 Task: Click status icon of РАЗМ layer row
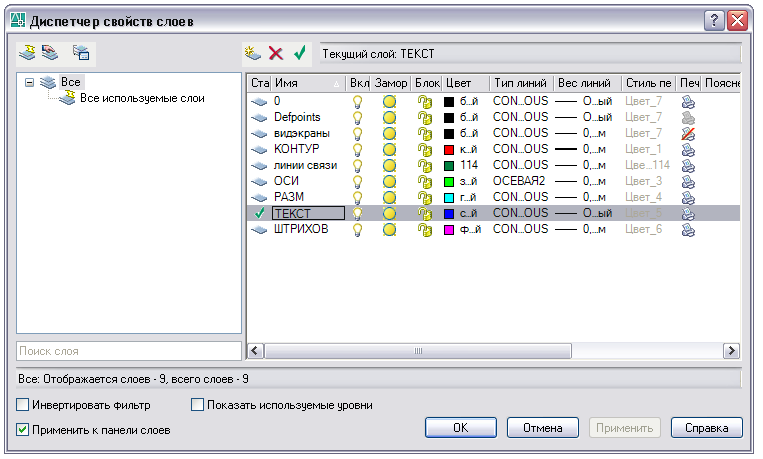point(259,198)
